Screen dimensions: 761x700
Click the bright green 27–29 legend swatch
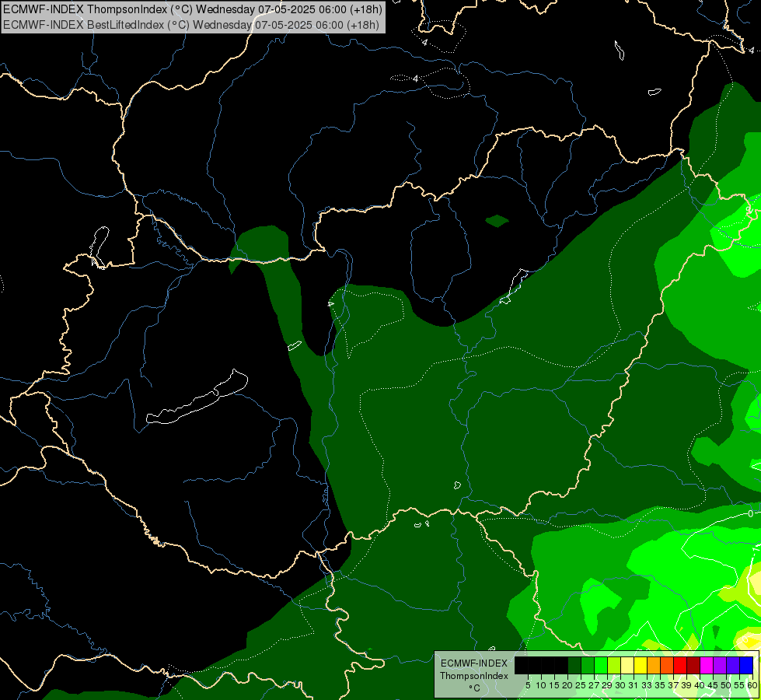pos(601,665)
